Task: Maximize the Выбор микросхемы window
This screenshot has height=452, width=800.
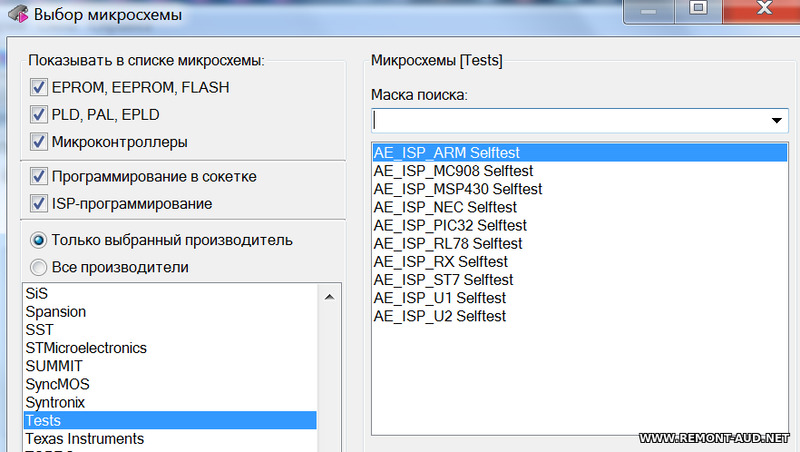Action: coord(698,9)
